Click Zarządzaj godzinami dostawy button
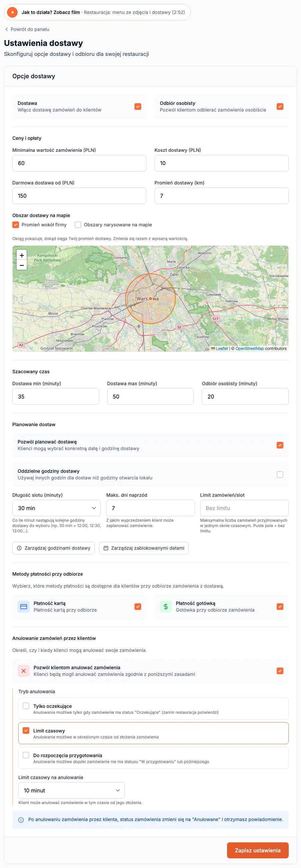 54,548
